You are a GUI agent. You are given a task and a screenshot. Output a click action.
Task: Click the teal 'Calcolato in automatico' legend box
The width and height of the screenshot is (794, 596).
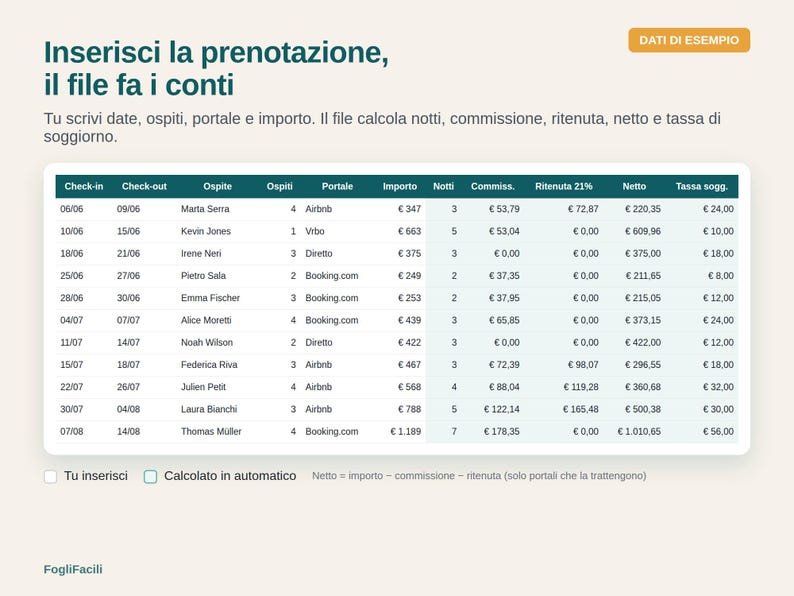(150, 476)
